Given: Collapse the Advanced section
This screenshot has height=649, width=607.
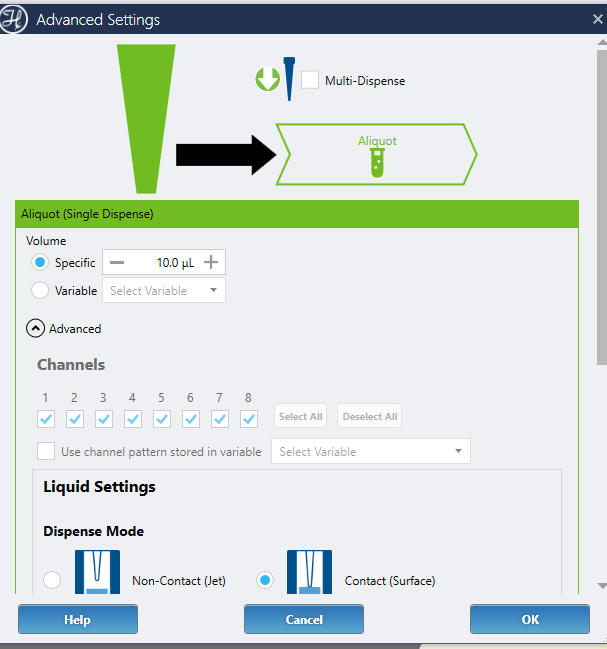Looking at the screenshot, I should pos(35,328).
